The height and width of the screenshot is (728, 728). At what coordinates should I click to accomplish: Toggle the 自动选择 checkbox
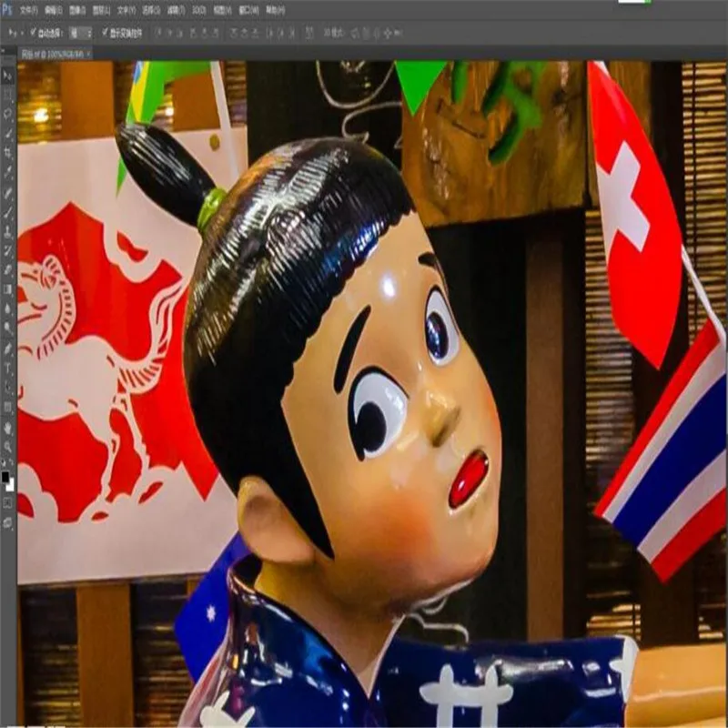coord(33,32)
